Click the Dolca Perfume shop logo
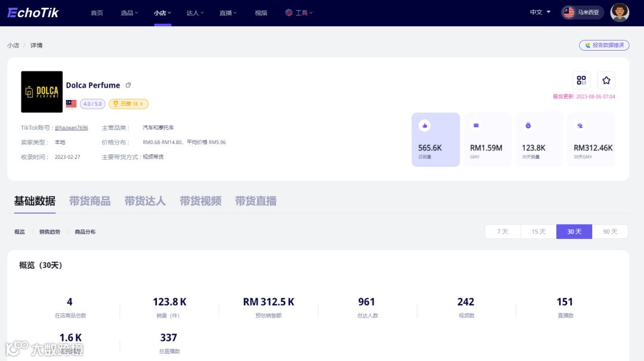 [42, 92]
